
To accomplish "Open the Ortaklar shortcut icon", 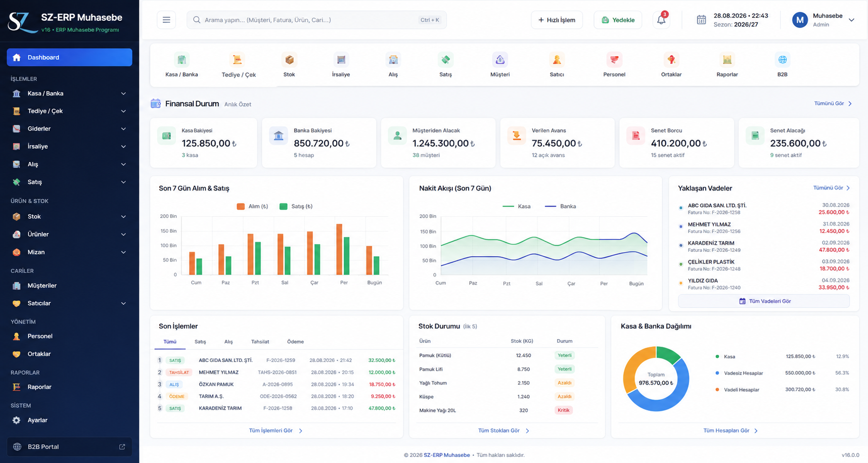I will [671, 60].
